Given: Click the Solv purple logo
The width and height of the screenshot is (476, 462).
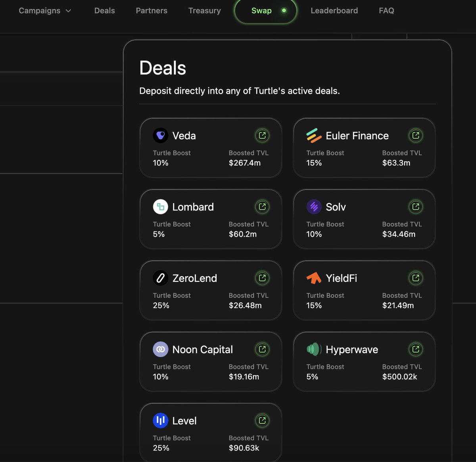Looking at the screenshot, I should point(314,207).
